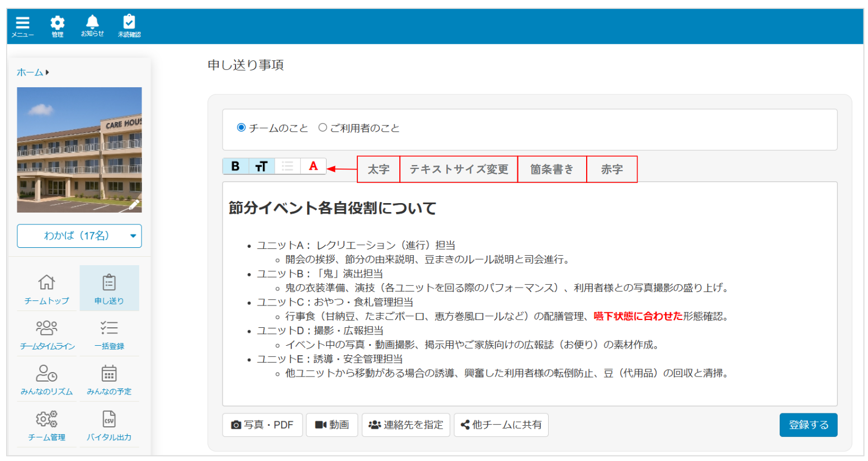Viewport: 868px width, 461px height.
Task: Click text ユニットE：誘導・安全管理担当
Action: [x=329, y=359]
